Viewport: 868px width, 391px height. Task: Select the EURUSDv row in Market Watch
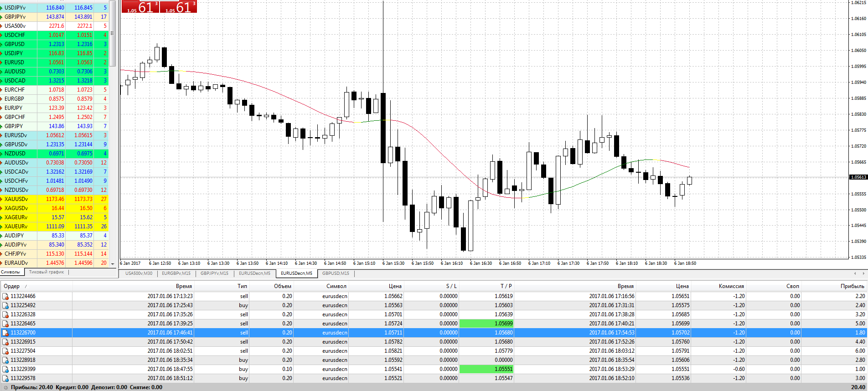tap(54, 135)
